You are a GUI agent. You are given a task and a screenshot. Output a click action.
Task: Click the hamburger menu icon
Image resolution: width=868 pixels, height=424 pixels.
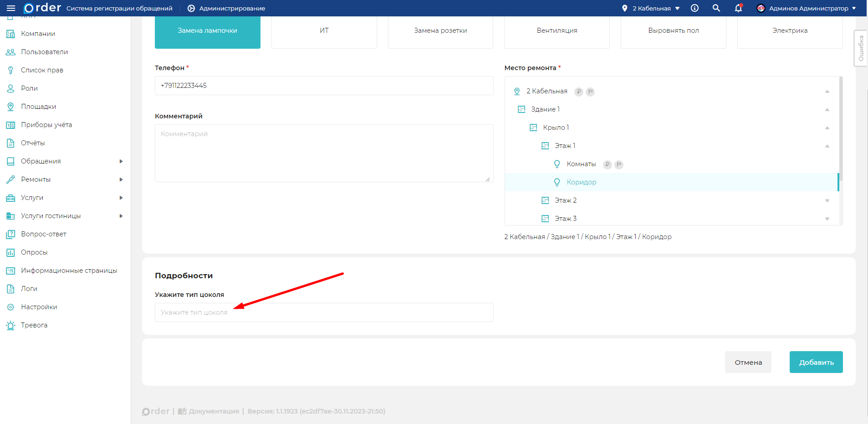pyautogui.click(x=11, y=8)
